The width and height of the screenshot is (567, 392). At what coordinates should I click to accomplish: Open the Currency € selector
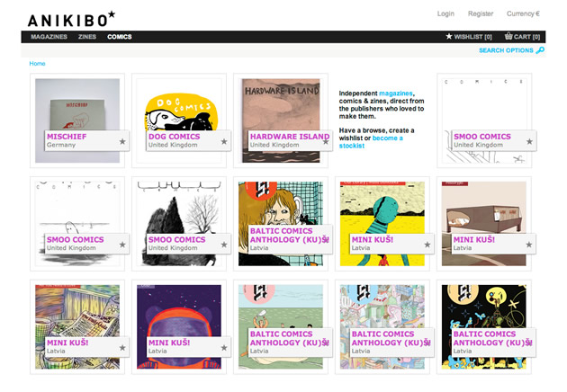pos(523,13)
